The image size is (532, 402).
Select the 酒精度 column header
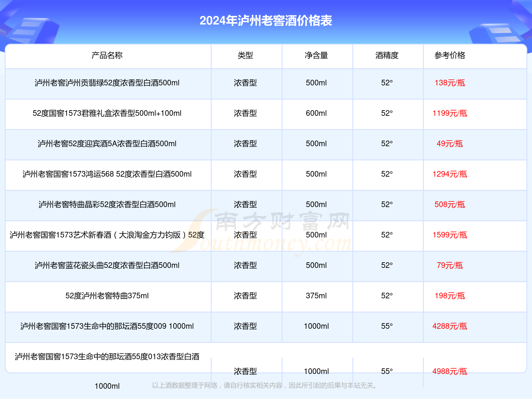(387, 55)
